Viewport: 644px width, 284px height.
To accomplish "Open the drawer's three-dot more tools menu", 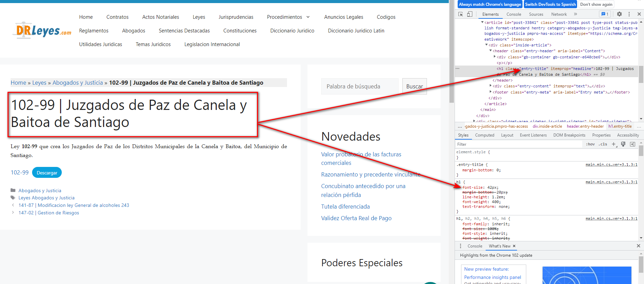I will click(x=460, y=246).
